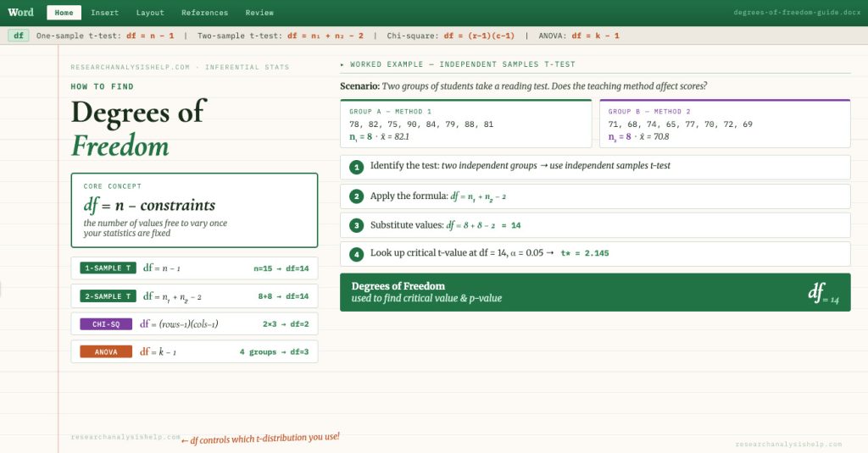The image size is (868, 453).
Task: Select the purple CHI-SQ badge
Action: point(106,324)
